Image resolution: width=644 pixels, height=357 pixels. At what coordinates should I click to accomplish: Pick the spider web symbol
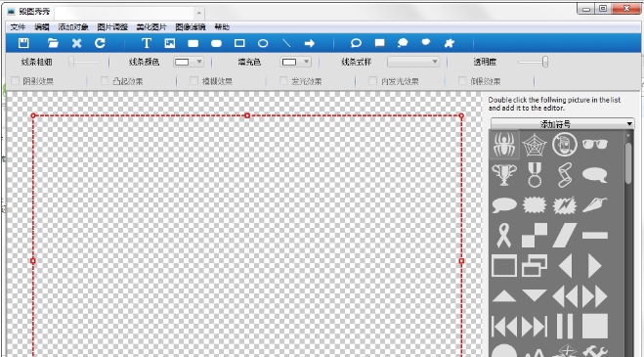pos(535,145)
